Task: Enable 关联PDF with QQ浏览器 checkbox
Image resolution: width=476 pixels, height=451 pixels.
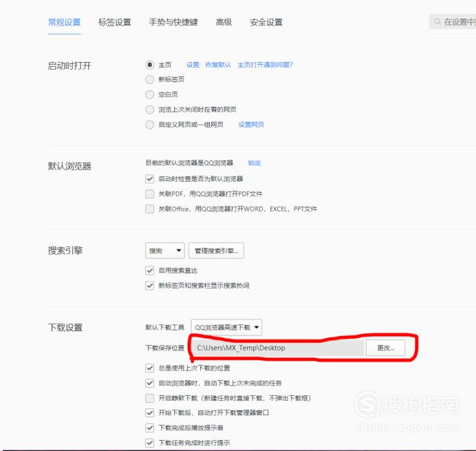Action: pos(150,194)
